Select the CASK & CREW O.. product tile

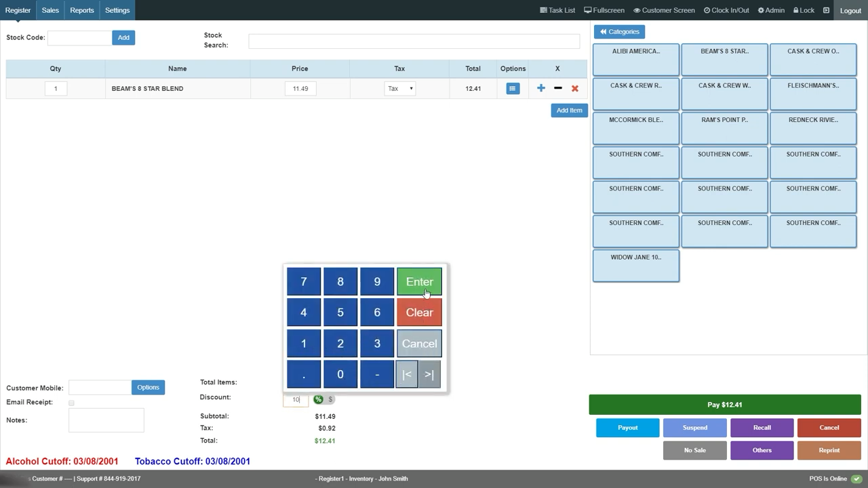click(813, 60)
